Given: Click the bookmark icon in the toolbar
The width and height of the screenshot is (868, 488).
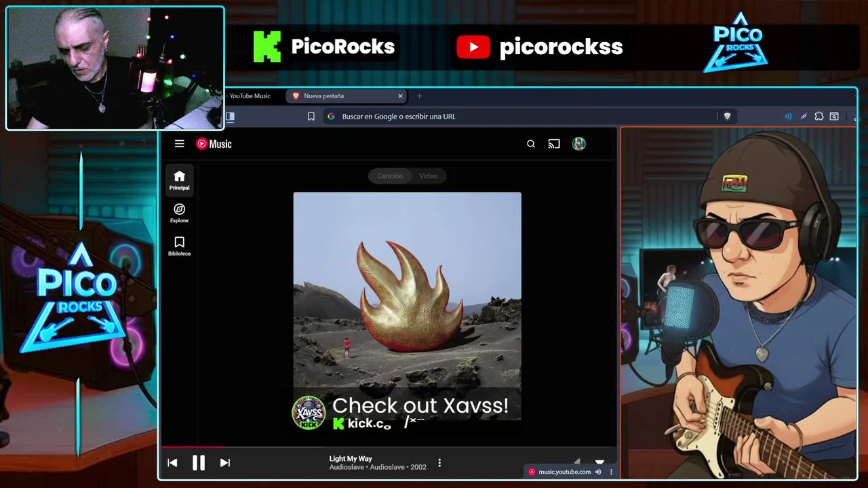Looking at the screenshot, I should 311,117.
